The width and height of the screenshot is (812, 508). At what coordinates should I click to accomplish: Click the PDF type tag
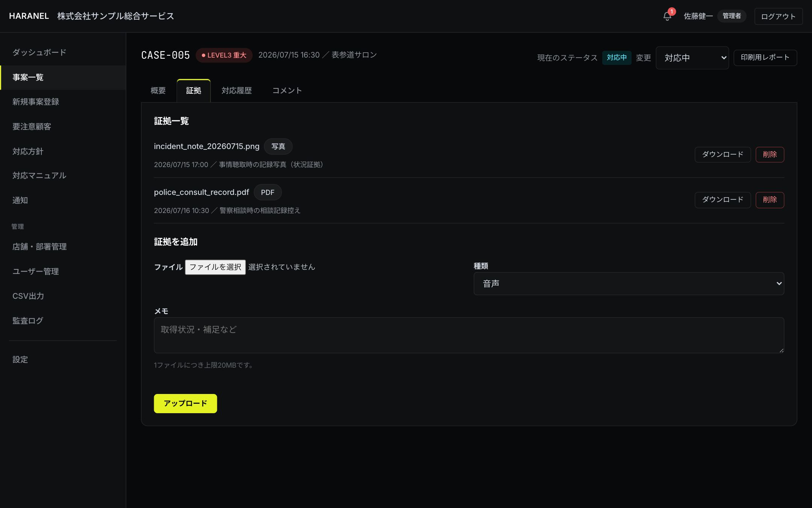pos(268,192)
